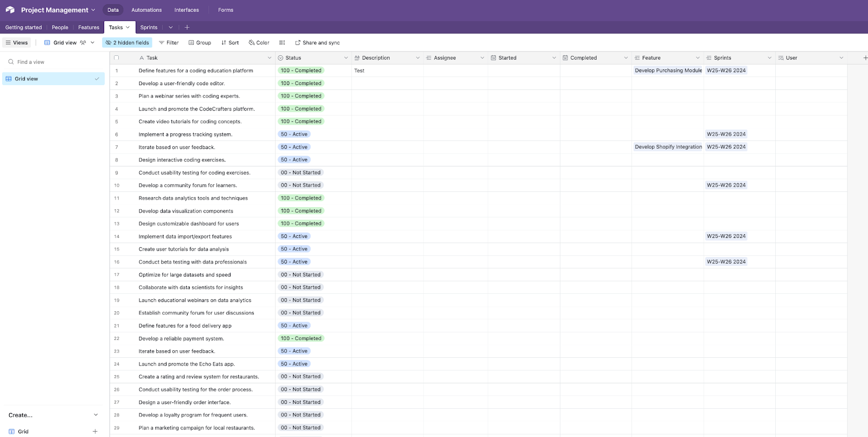Click the Develop Purchasing Module feature chip

668,70
